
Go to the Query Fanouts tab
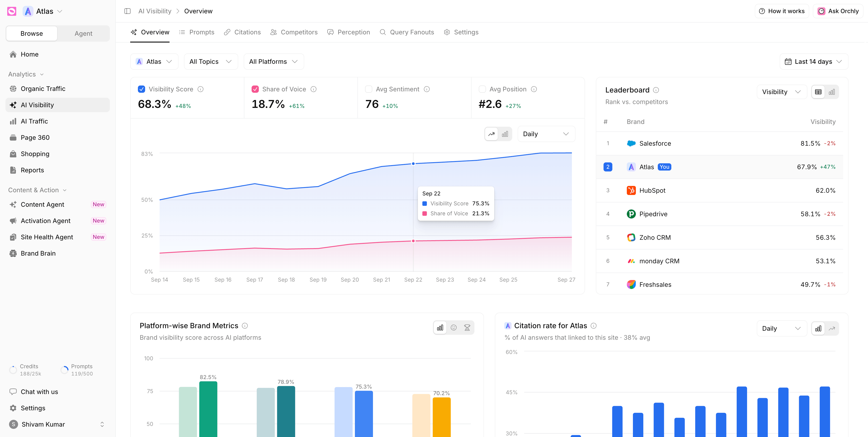pos(407,32)
